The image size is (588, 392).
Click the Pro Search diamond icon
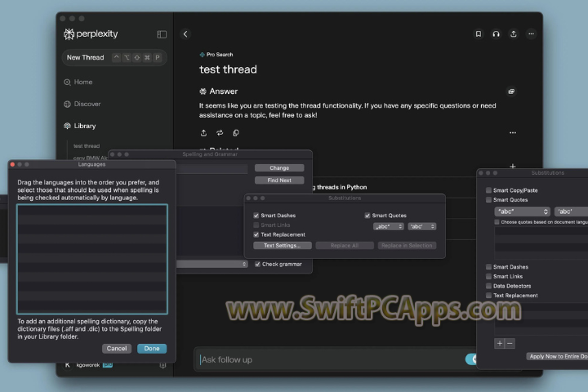tap(203, 55)
